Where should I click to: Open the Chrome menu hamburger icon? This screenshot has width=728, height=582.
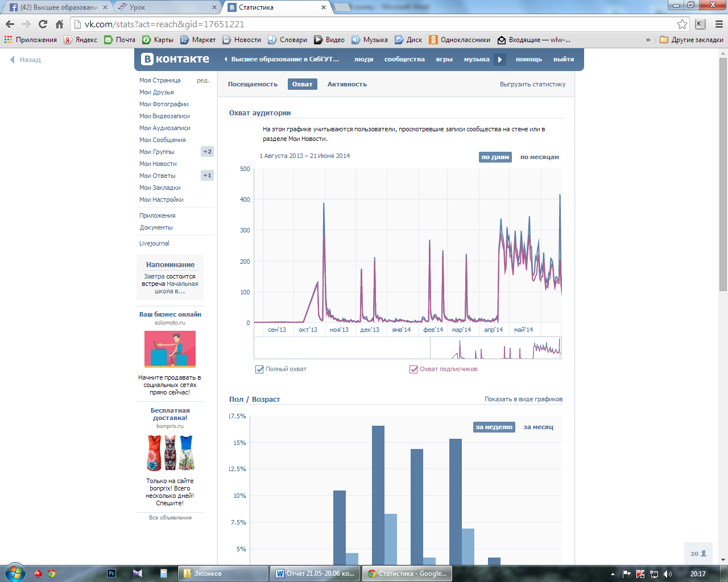718,24
